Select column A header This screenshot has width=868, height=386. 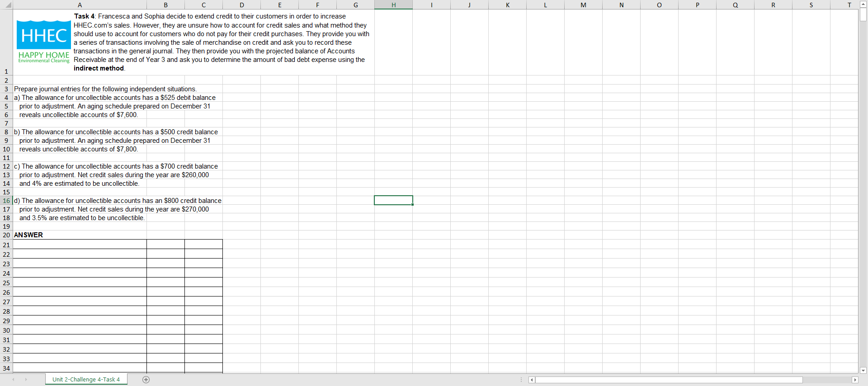[x=80, y=5]
